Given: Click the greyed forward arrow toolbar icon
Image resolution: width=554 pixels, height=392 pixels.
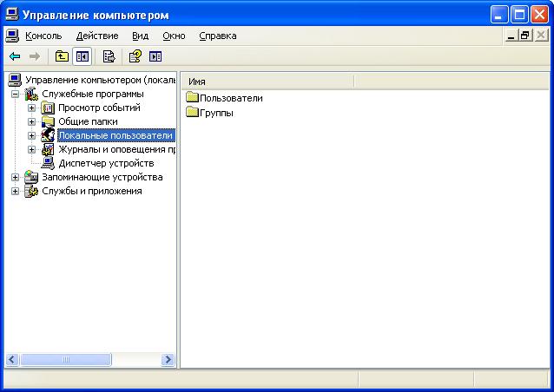Looking at the screenshot, I should coord(34,56).
